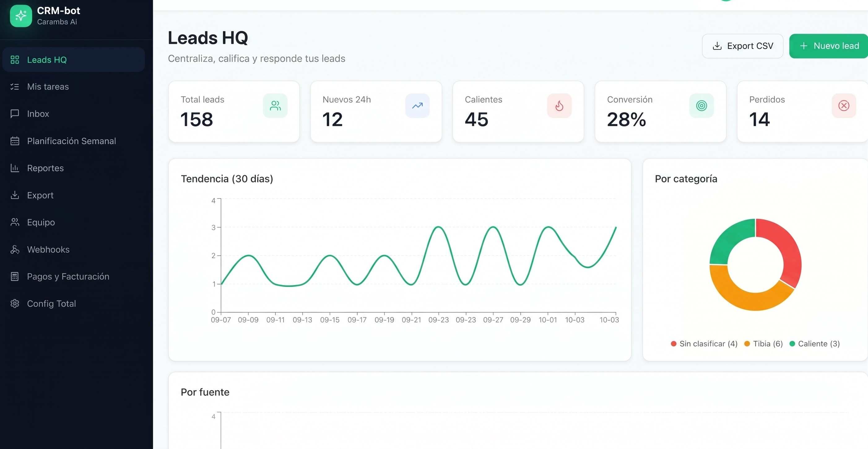Image resolution: width=868 pixels, height=449 pixels.
Task: Click the Conversión target icon
Action: [x=701, y=106]
